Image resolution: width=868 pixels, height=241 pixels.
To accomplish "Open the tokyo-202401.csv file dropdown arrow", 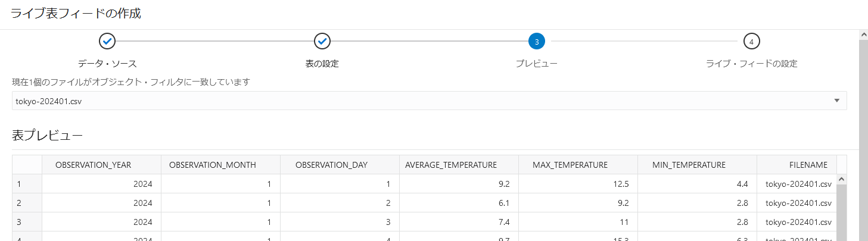I will point(837,101).
